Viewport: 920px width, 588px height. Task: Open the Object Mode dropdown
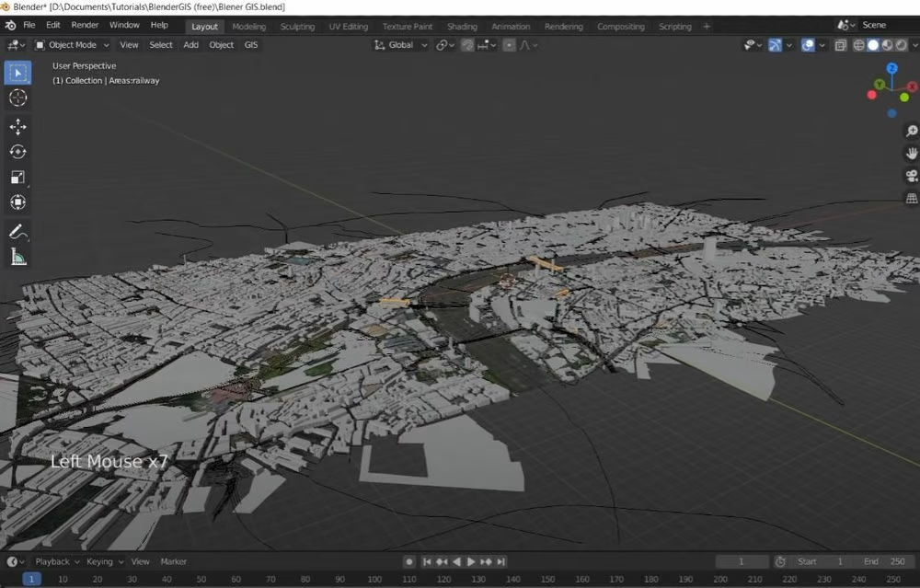pyautogui.click(x=73, y=45)
